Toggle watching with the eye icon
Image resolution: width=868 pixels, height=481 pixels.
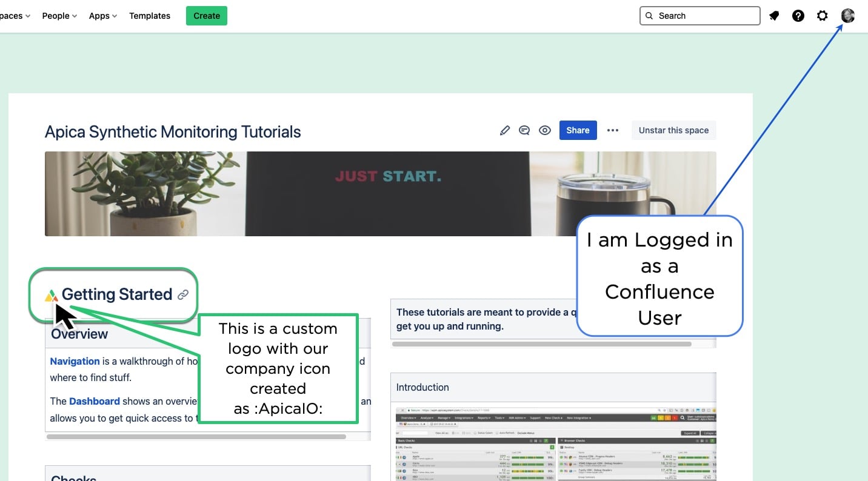(545, 130)
